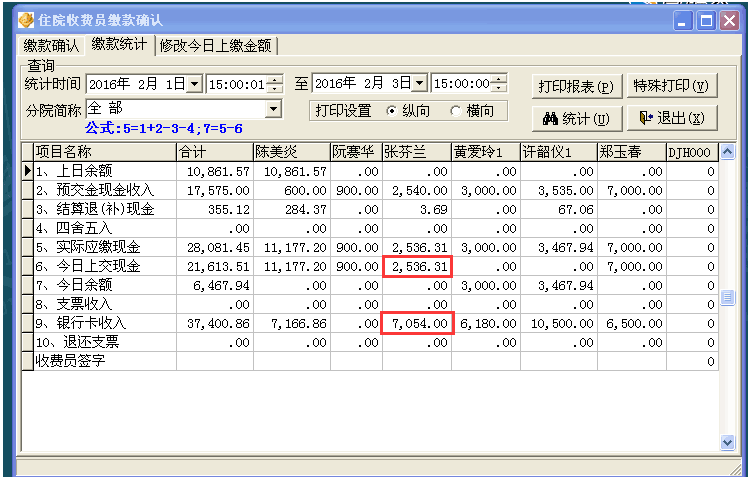
Task: Increase start time with spinner up arrow
Action: tap(275, 80)
